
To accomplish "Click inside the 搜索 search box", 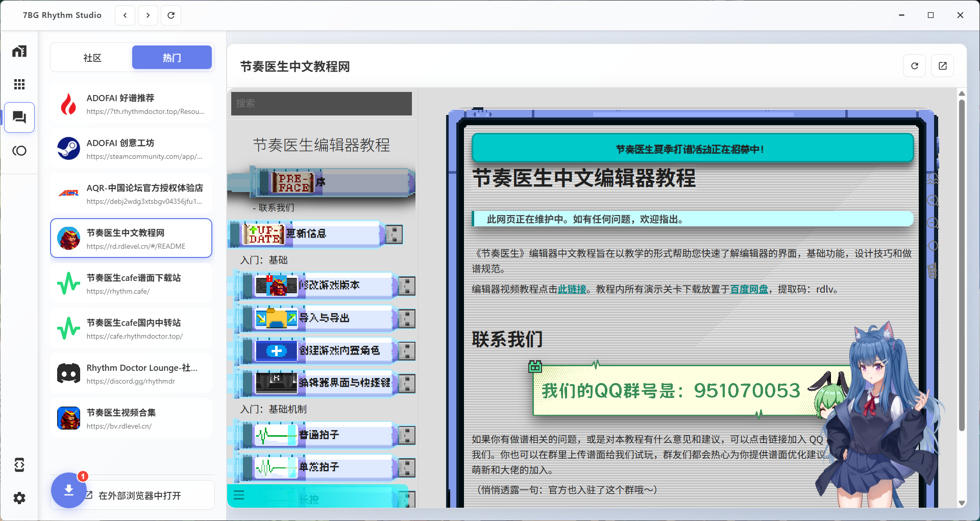I will [321, 103].
